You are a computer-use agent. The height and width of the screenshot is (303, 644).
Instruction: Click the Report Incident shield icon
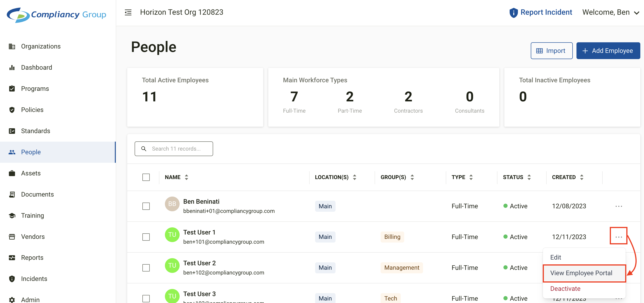coord(513,12)
